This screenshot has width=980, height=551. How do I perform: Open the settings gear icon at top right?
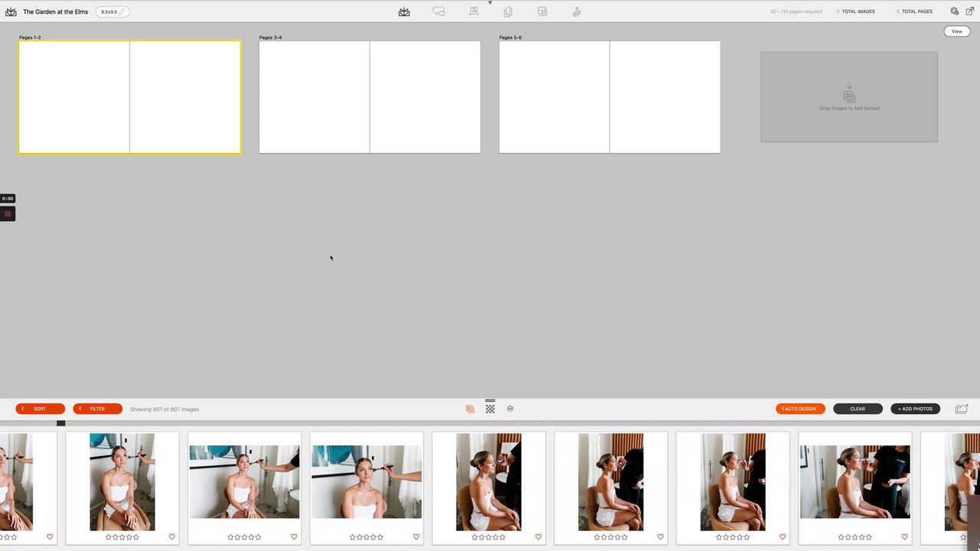pyautogui.click(x=954, y=11)
